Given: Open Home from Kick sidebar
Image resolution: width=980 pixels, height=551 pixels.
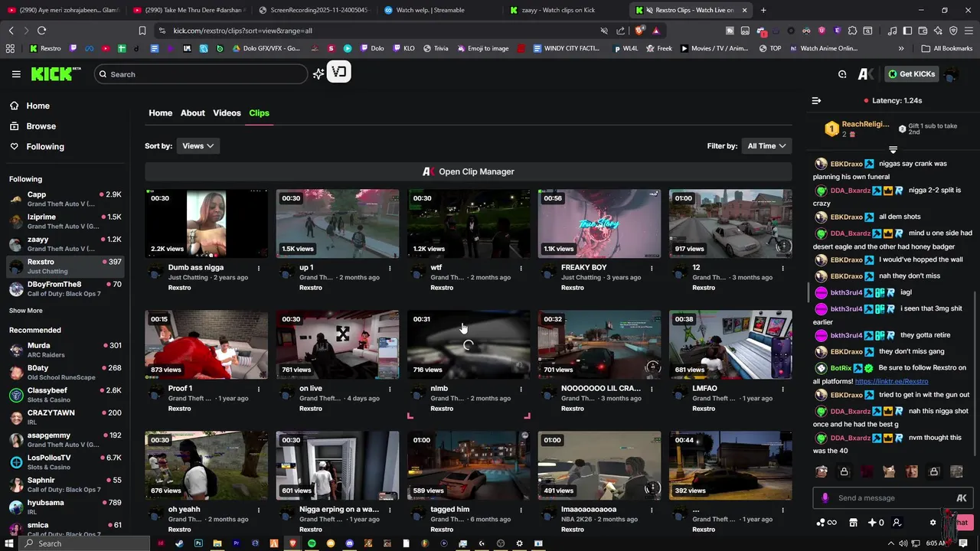Looking at the screenshot, I should pyautogui.click(x=38, y=106).
